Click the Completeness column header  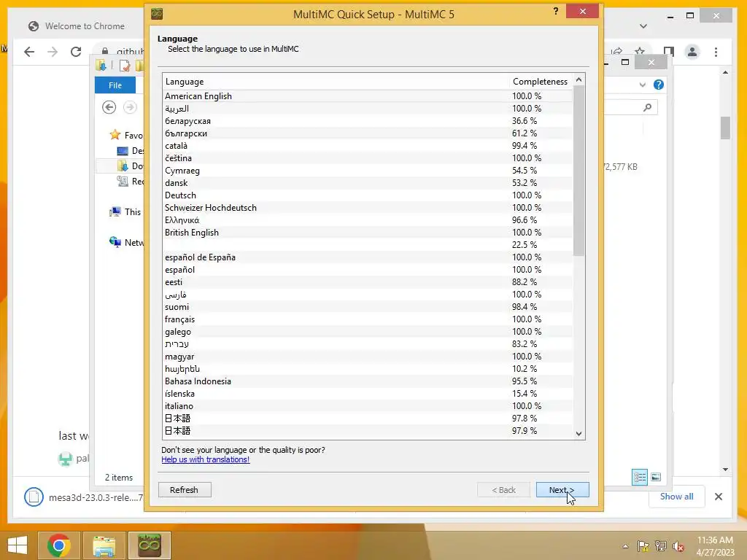click(541, 82)
